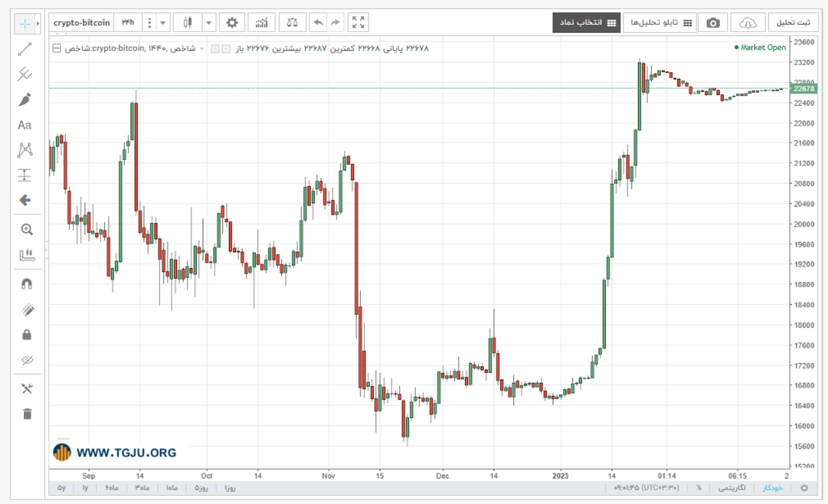Hide all drawings with eye icon
Viewport: 828px width, 504px height.
(x=27, y=360)
